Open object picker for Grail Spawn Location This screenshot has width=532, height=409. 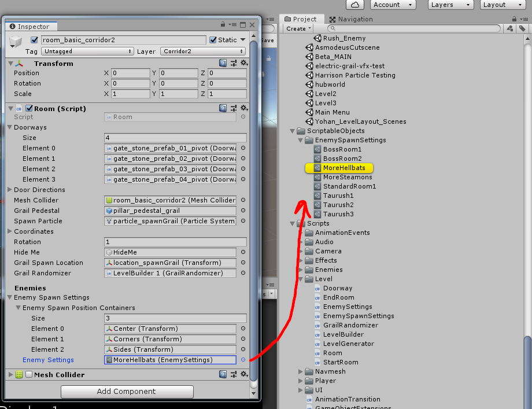[x=243, y=263]
